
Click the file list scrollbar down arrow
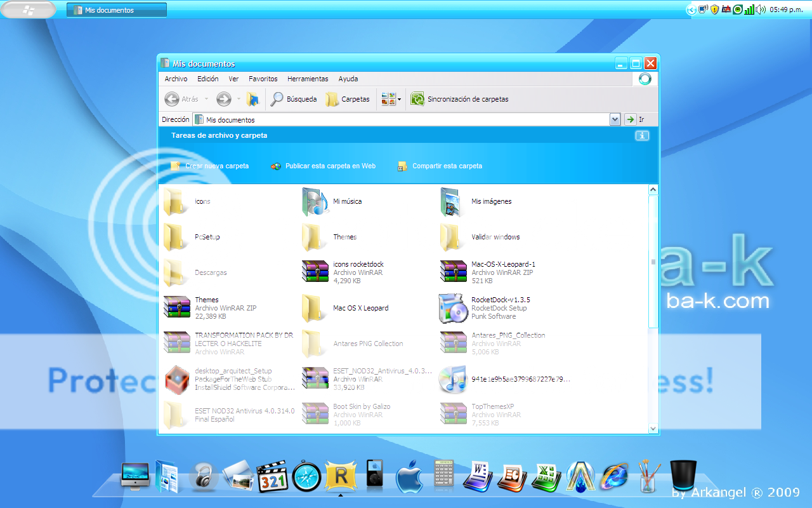coord(653,429)
